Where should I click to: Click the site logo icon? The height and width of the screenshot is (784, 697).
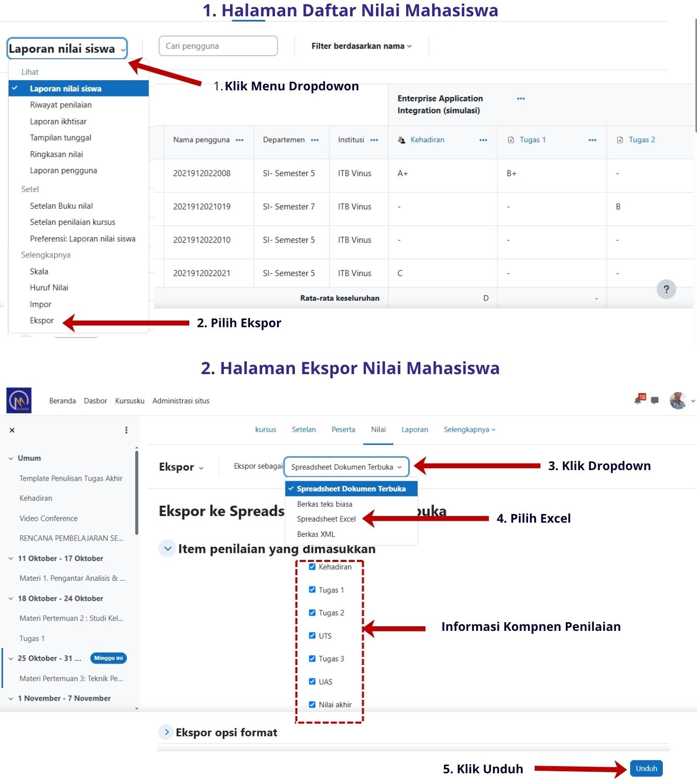19,401
